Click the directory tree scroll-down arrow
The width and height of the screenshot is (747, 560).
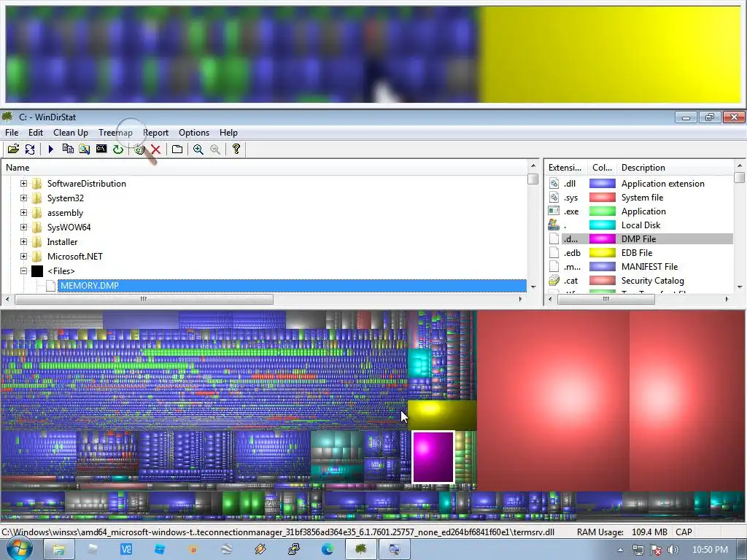click(533, 287)
